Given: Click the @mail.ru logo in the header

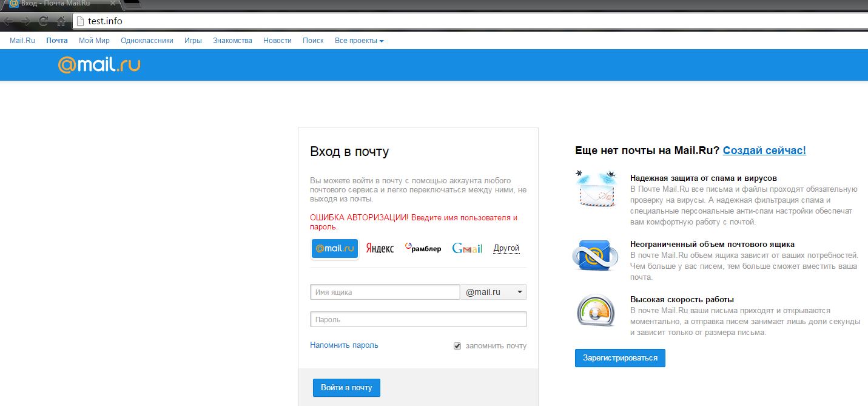Looking at the screenshot, I should pyautogui.click(x=99, y=64).
